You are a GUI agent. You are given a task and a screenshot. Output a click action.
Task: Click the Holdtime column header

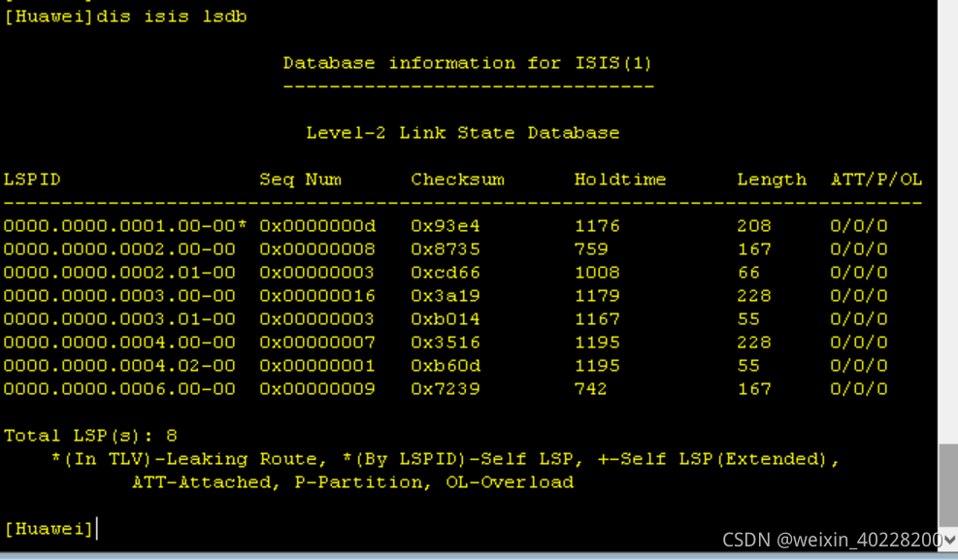[x=620, y=180]
